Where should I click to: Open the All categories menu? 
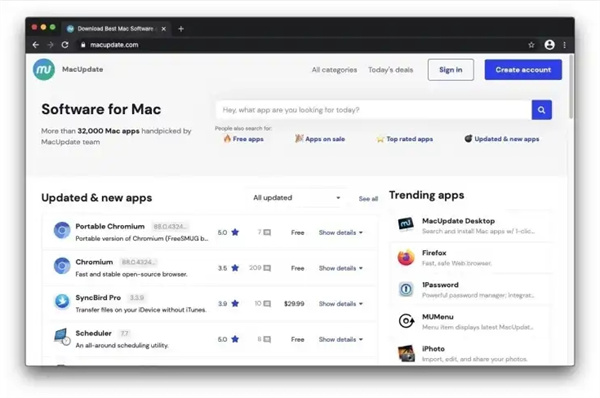(334, 70)
